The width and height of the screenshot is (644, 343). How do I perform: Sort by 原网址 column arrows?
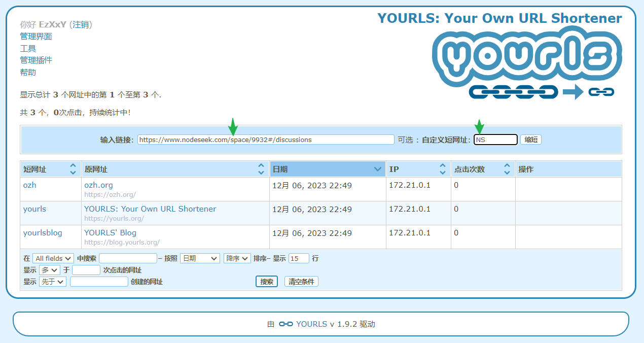click(x=261, y=169)
